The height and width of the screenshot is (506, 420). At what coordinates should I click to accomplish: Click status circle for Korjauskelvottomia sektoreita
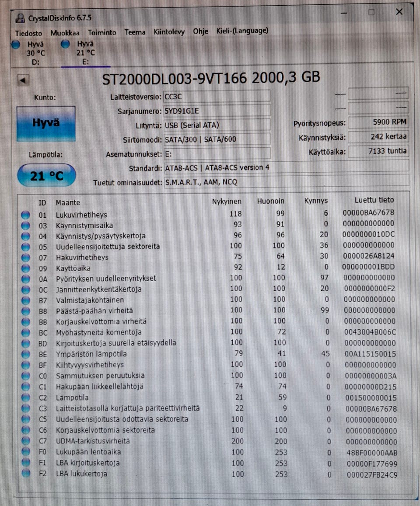tap(25, 430)
